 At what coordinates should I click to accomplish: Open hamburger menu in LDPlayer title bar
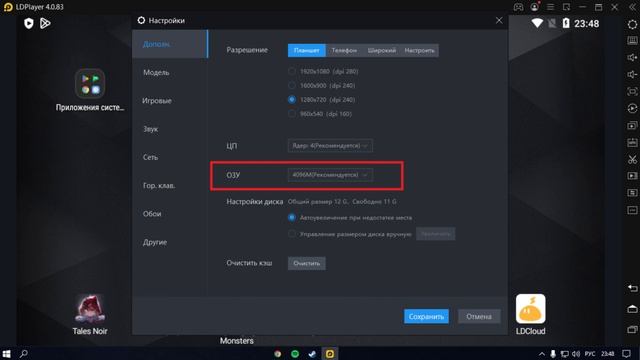[551, 7]
